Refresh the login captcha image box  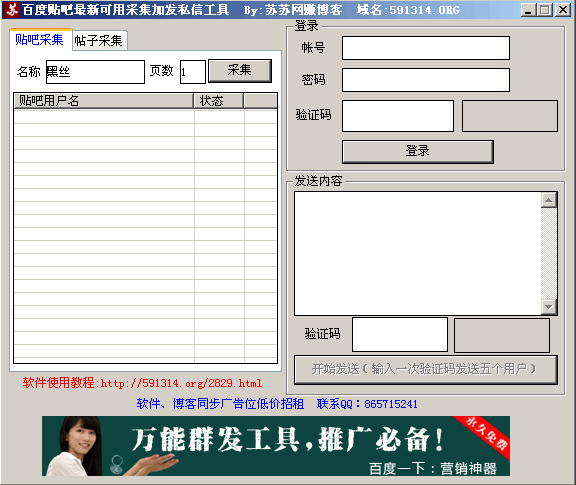510,116
